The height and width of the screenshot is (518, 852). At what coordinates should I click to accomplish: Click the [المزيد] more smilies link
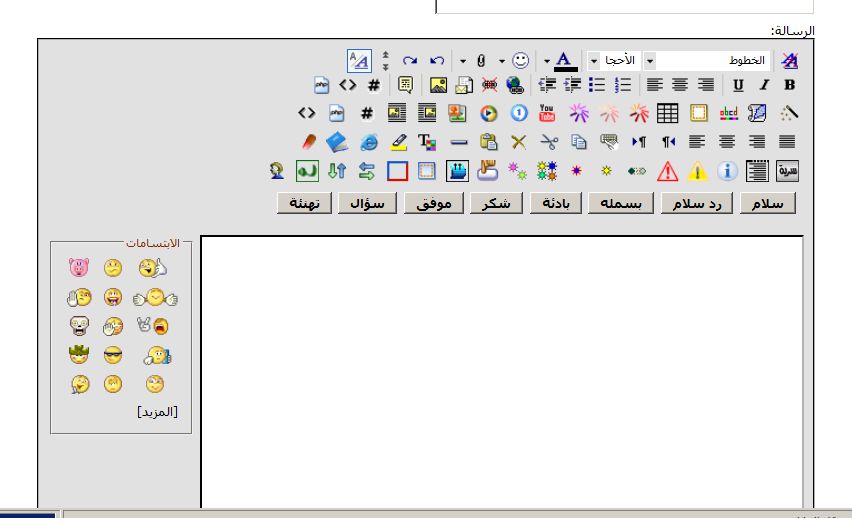157,411
